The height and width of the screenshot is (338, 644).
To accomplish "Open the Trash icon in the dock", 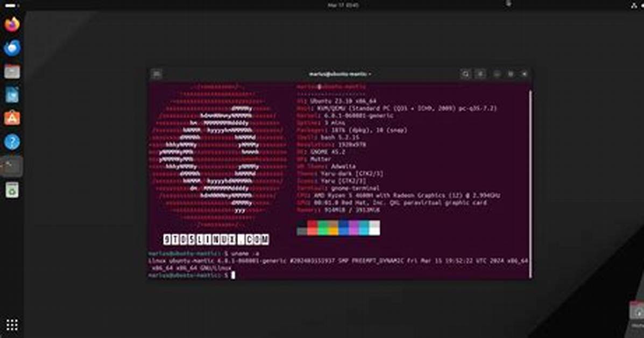I will (12, 190).
